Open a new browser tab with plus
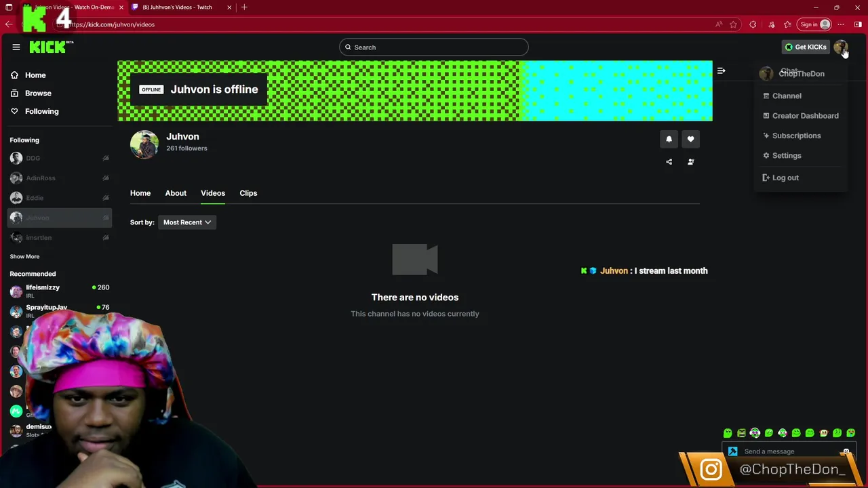 click(244, 7)
